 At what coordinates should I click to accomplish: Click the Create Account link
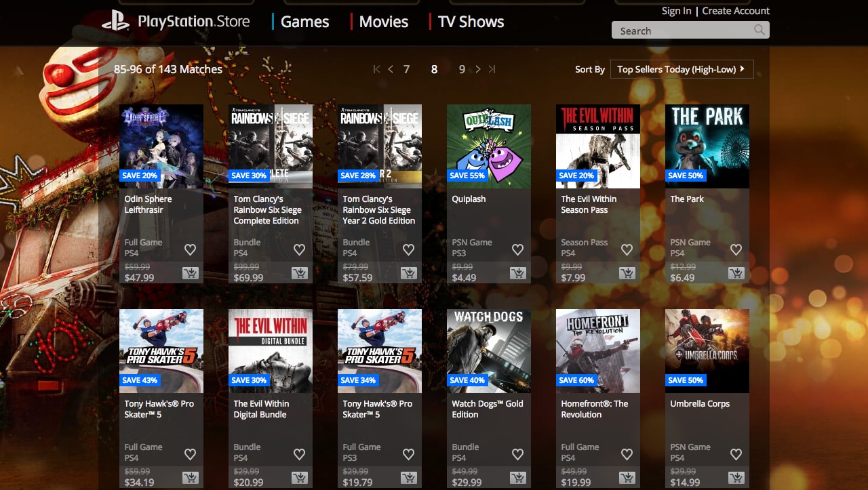click(736, 11)
